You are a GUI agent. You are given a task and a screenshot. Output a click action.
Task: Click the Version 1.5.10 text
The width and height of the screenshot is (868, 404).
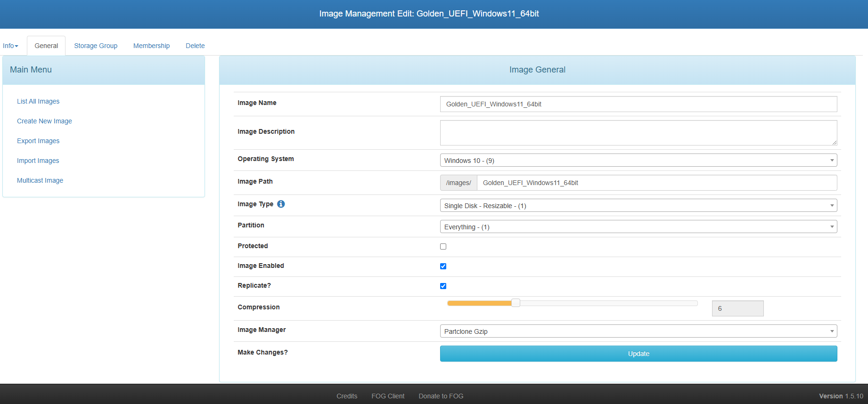pyautogui.click(x=841, y=396)
